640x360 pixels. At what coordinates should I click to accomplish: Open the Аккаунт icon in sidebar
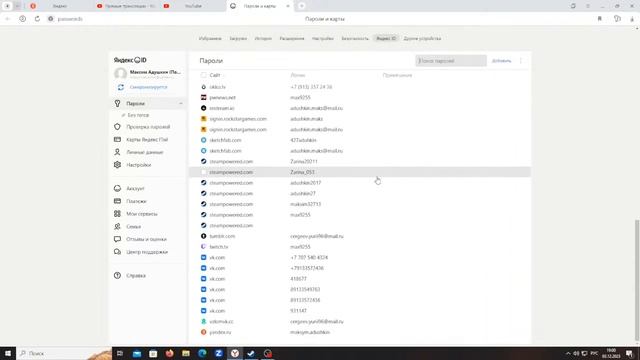(118, 189)
